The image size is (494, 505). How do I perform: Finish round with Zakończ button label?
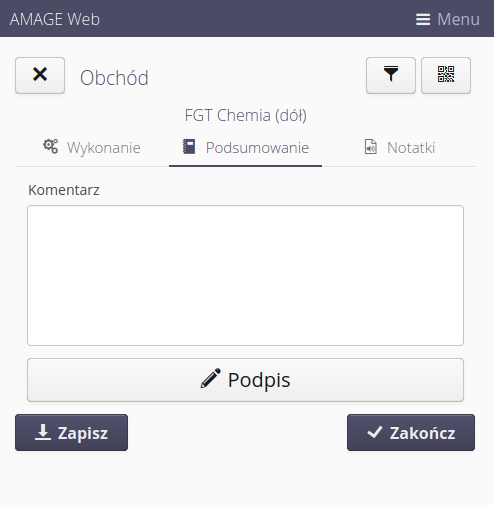[422, 433]
